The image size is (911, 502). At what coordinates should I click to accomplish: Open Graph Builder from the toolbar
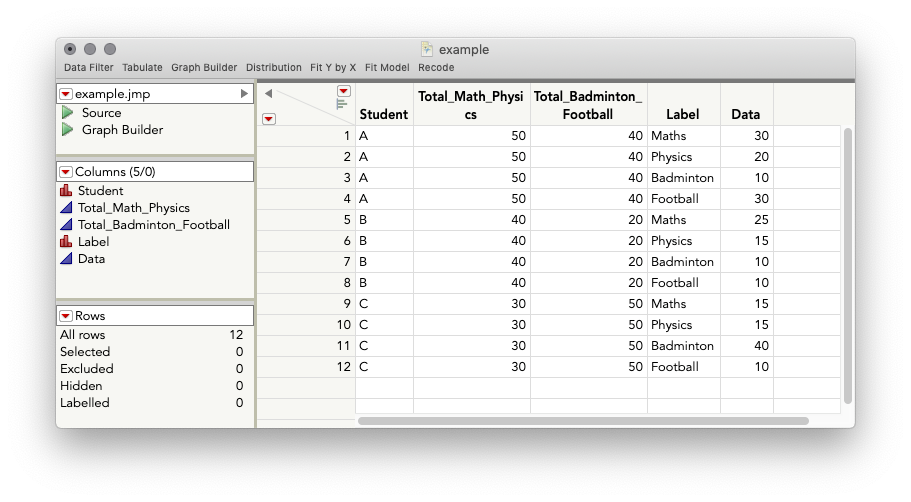point(204,68)
